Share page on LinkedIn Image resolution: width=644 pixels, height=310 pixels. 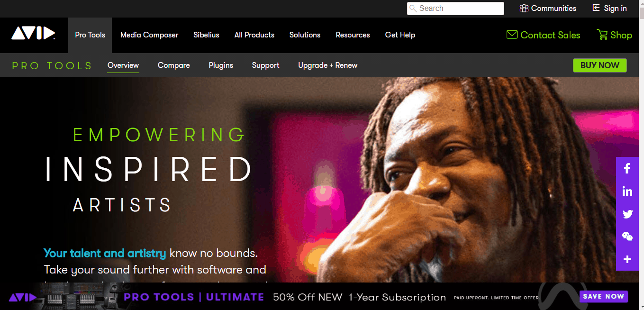627,191
